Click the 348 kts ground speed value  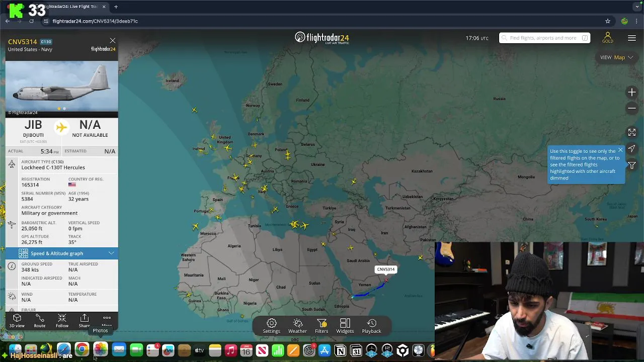30,270
